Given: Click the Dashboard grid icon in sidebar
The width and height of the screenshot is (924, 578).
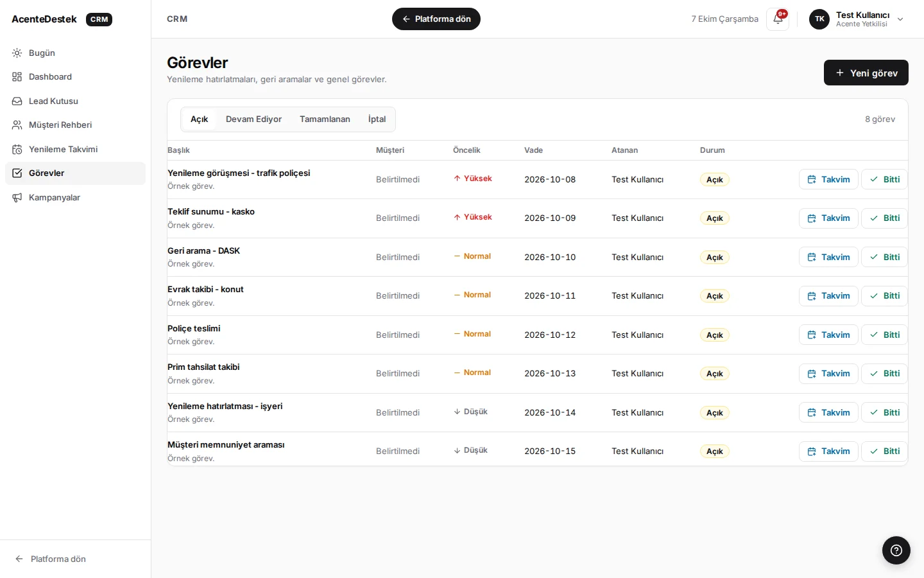Looking at the screenshot, I should (17, 77).
